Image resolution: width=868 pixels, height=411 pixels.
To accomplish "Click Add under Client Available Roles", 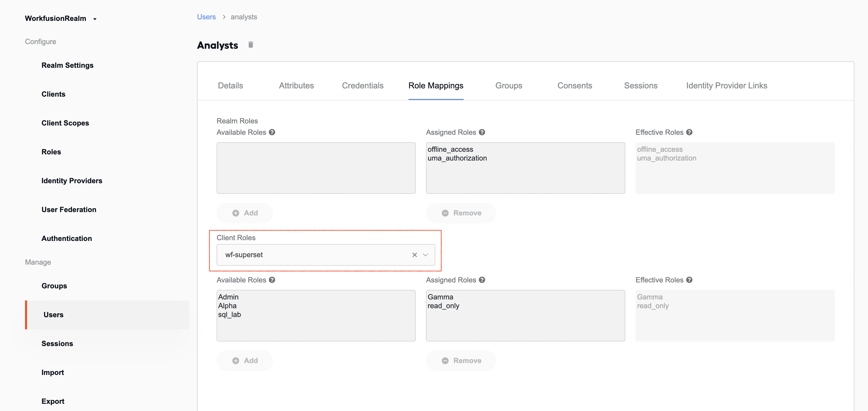I will pos(245,360).
